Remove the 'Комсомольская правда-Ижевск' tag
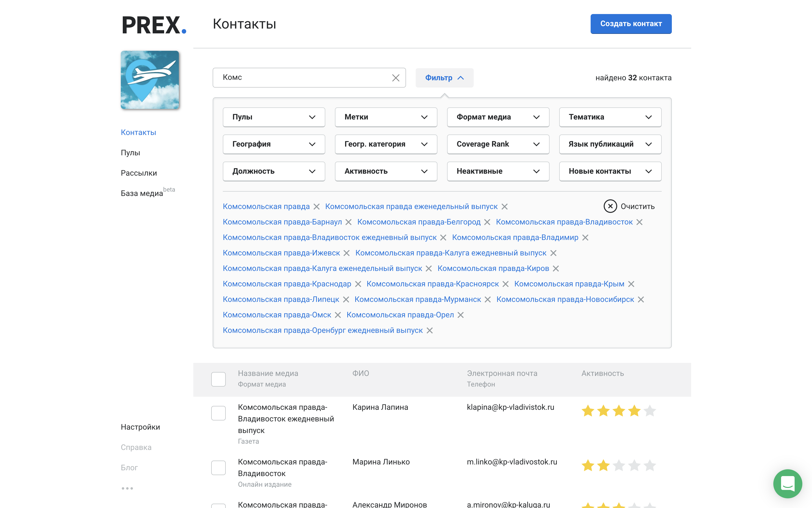 347,253
